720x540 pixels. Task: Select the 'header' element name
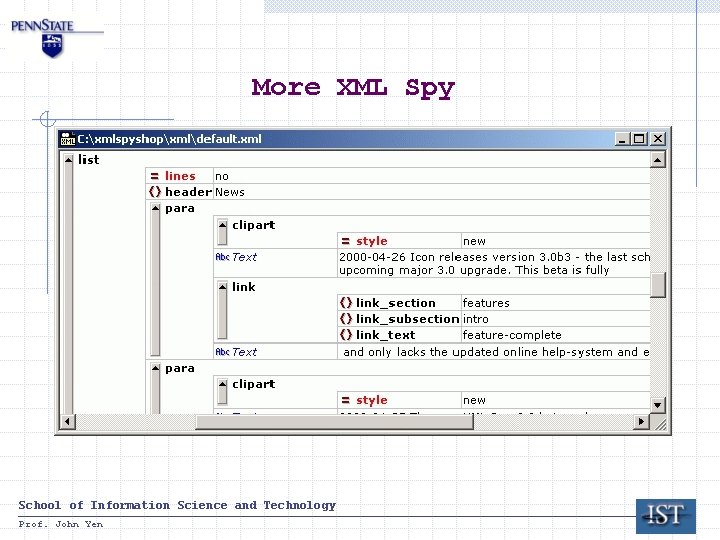188,192
